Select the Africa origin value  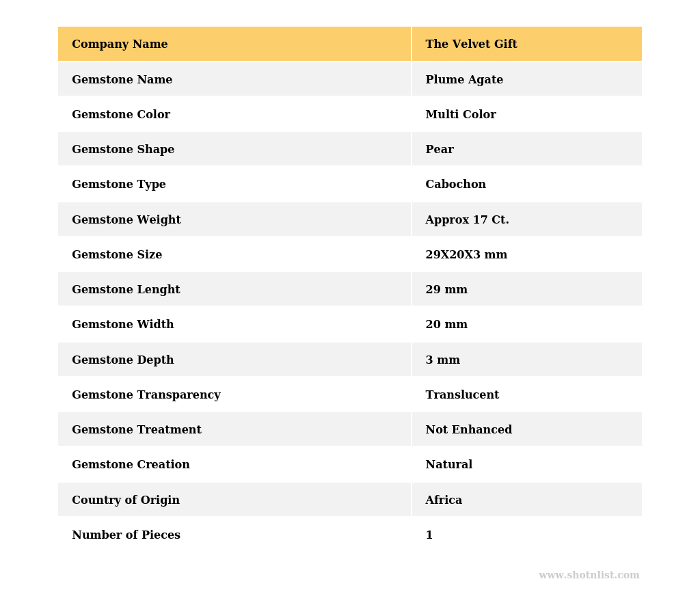[x=444, y=500]
